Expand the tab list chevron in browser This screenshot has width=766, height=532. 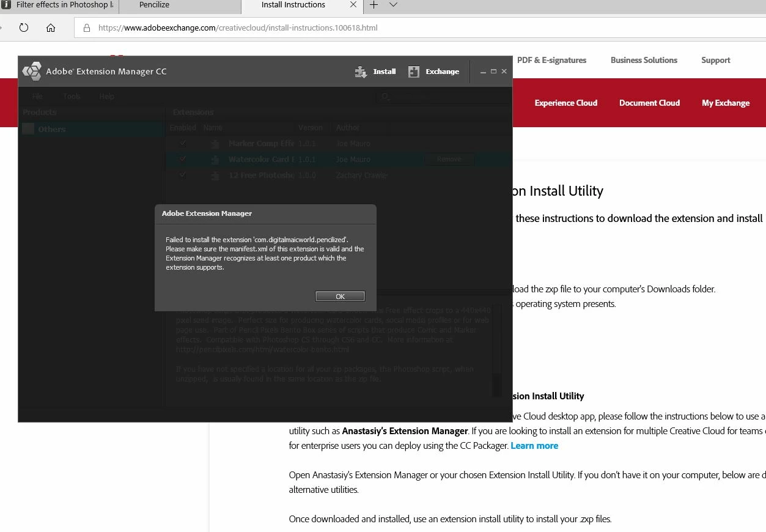(393, 5)
